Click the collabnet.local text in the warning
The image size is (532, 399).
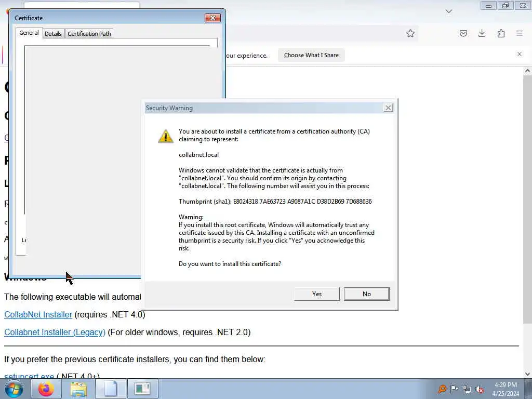point(199,155)
